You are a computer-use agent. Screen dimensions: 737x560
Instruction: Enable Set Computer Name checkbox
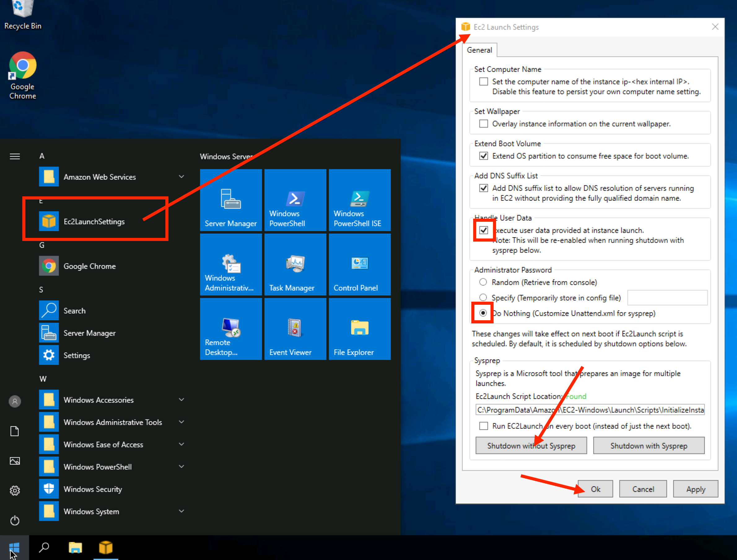tap(483, 82)
